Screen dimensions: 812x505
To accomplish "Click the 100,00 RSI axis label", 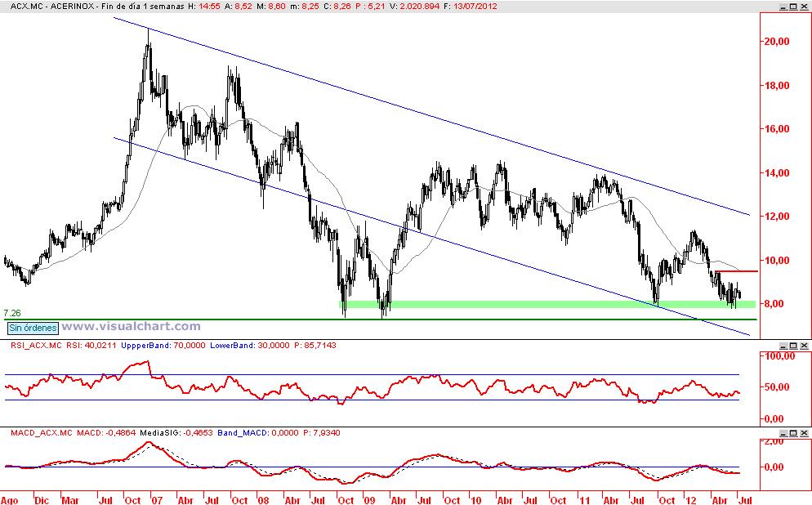I will coord(779,356).
